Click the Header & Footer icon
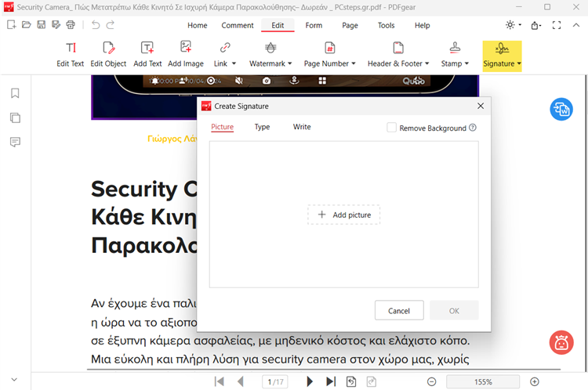This screenshot has height=390, width=588. pos(398,48)
